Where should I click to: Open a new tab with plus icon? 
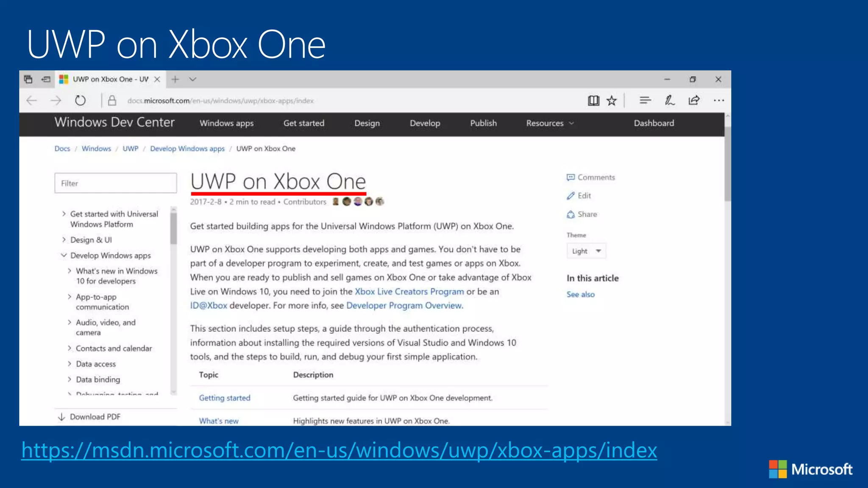point(175,79)
